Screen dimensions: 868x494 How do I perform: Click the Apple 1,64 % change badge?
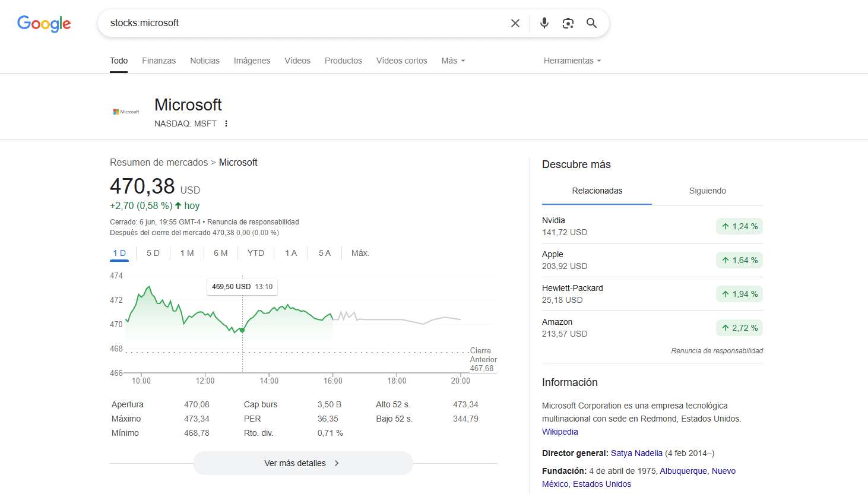tap(739, 260)
